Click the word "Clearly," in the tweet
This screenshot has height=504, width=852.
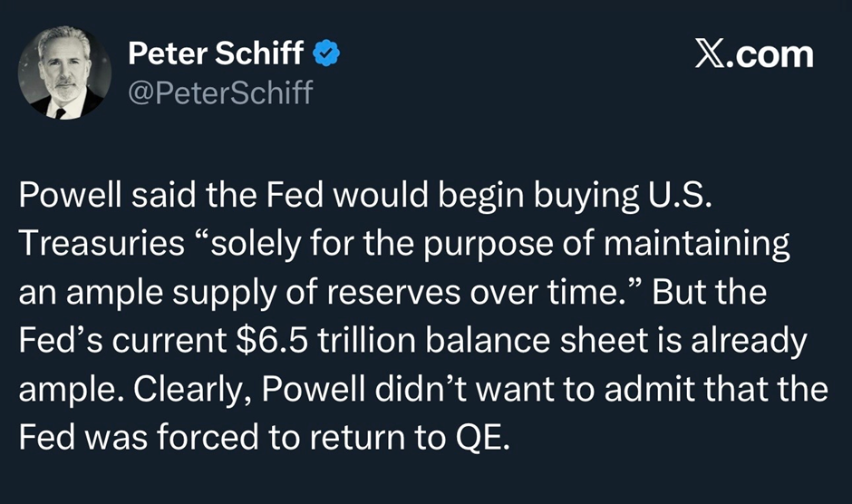pos(189,389)
